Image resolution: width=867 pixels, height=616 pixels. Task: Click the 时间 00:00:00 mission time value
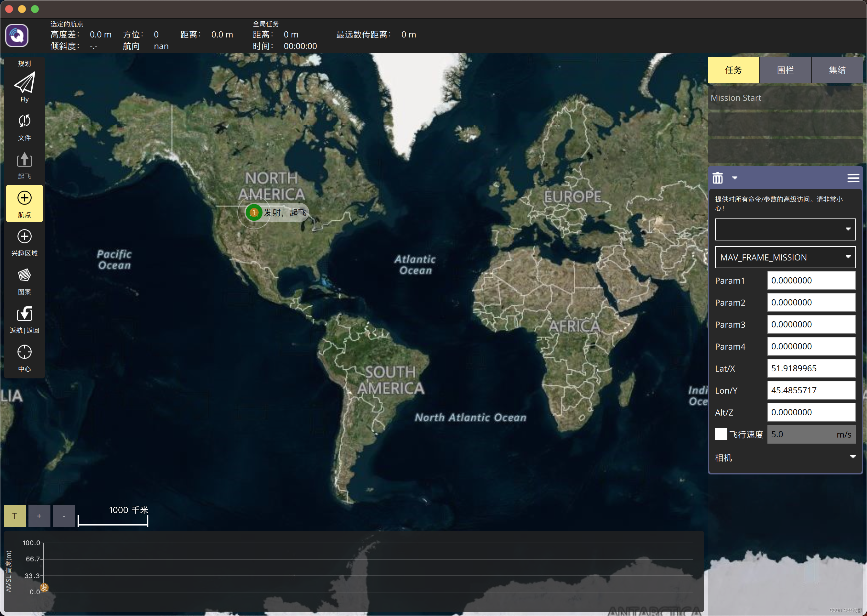300,46
